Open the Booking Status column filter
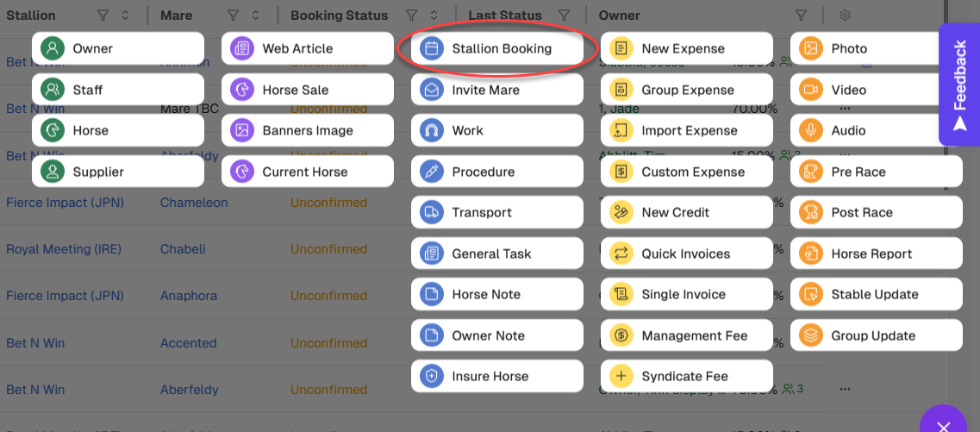 click(411, 16)
